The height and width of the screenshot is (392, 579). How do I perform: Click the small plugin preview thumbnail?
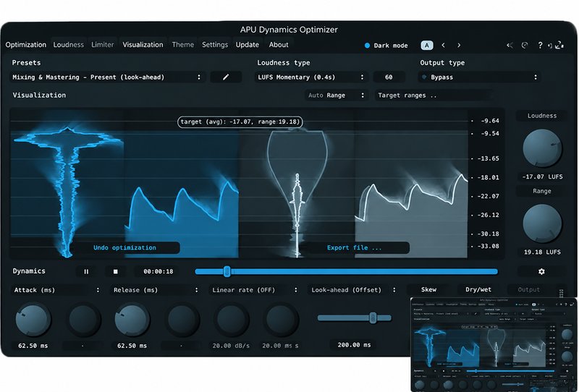point(494,344)
